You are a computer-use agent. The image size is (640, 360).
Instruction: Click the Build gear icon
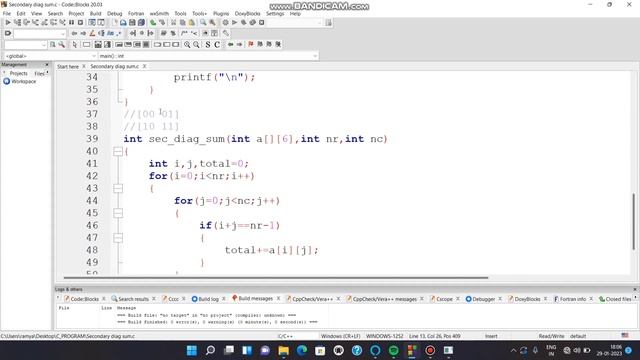[x=225, y=22]
